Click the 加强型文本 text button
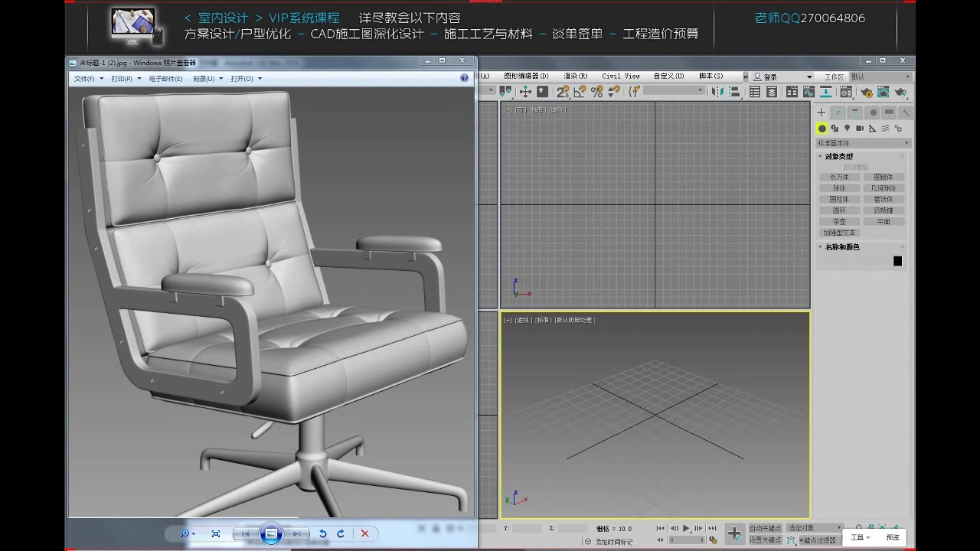Screen dimensions: 980x551 tap(839, 233)
